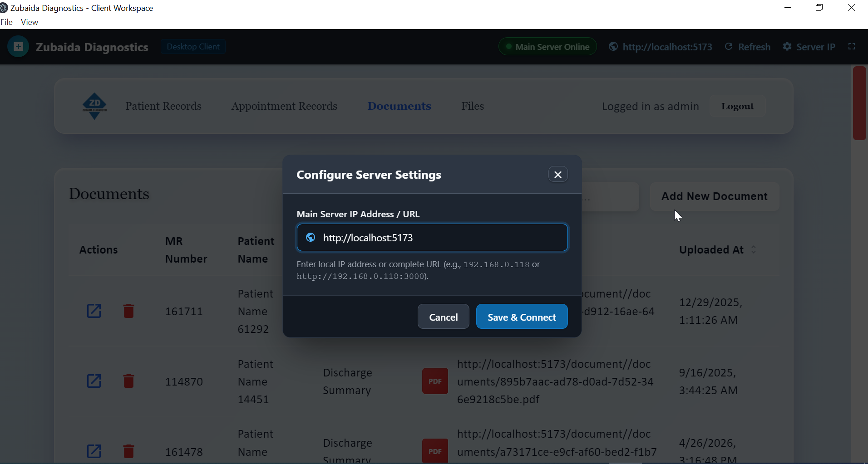Restore down the application window
868x464 pixels.
(x=819, y=8)
